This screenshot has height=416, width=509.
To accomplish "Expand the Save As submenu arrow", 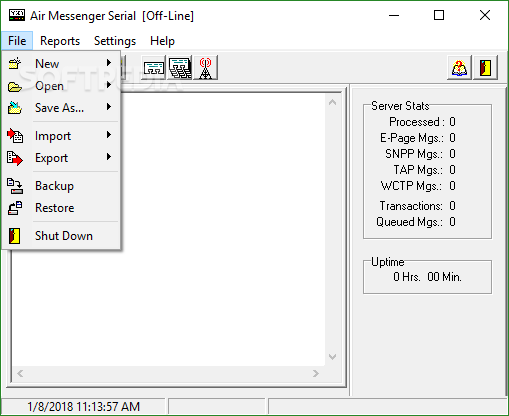I will coord(109,107).
